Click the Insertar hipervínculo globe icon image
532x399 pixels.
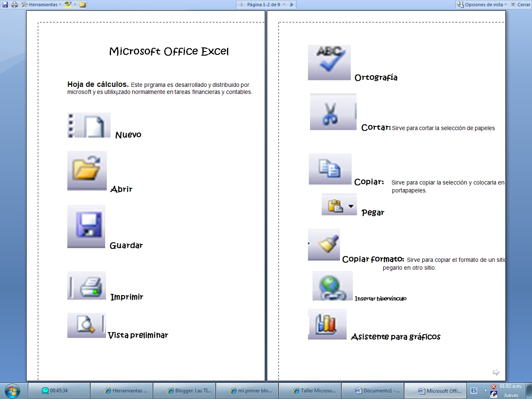pyautogui.click(x=332, y=286)
